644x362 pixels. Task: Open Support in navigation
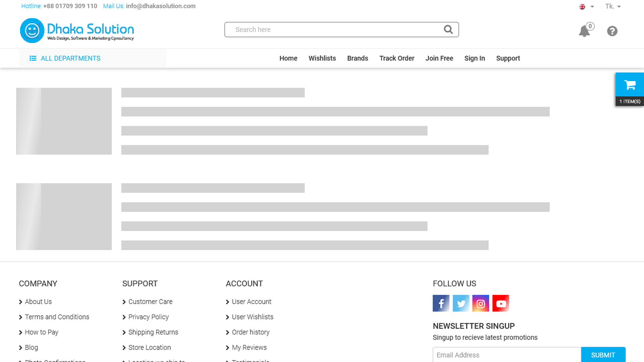[508, 58]
